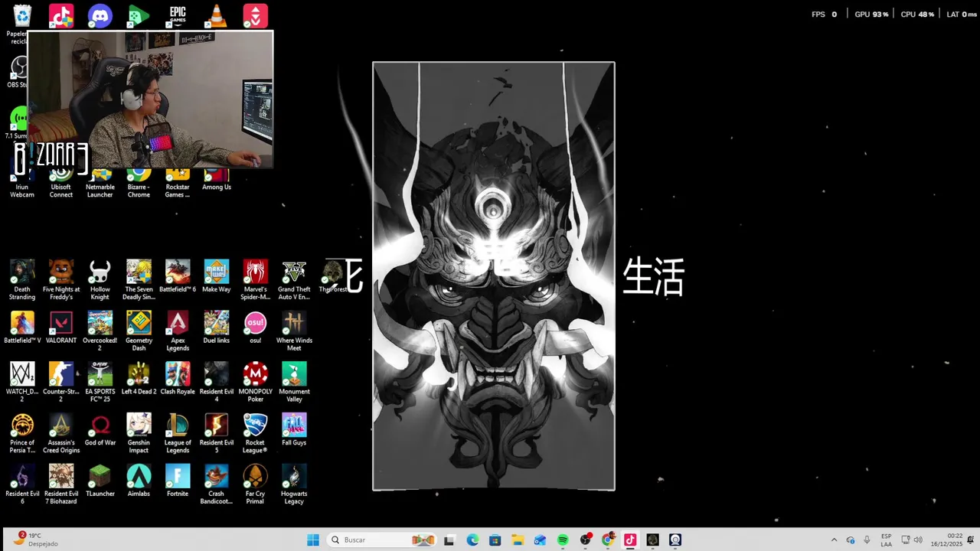Launch Epic Games Launcher shortcut
The height and width of the screenshot is (551, 980).
click(178, 16)
